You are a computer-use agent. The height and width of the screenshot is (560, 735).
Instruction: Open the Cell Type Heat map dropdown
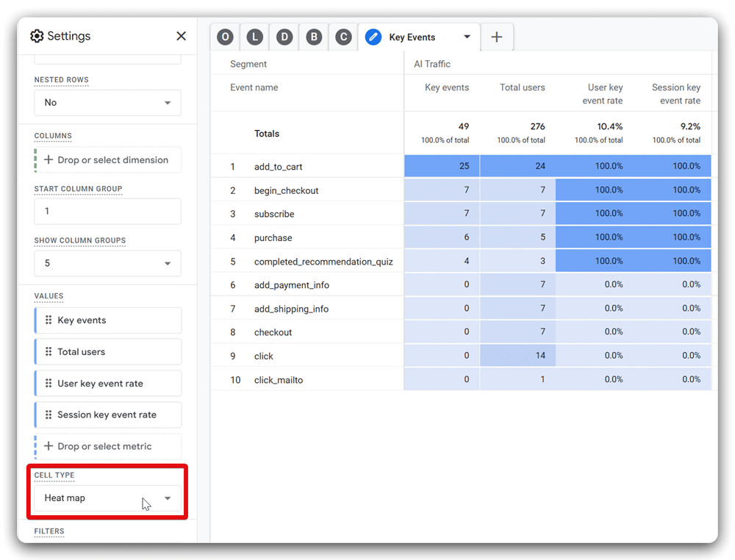107,498
